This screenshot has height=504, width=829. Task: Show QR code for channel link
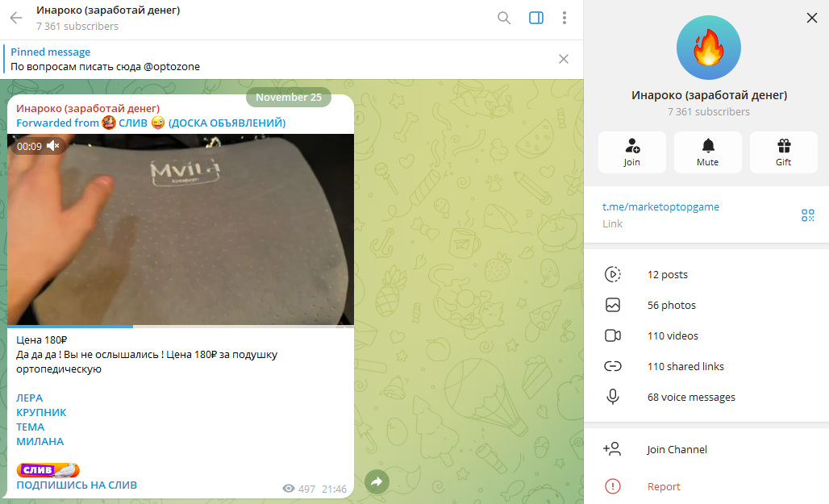pyautogui.click(x=807, y=215)
